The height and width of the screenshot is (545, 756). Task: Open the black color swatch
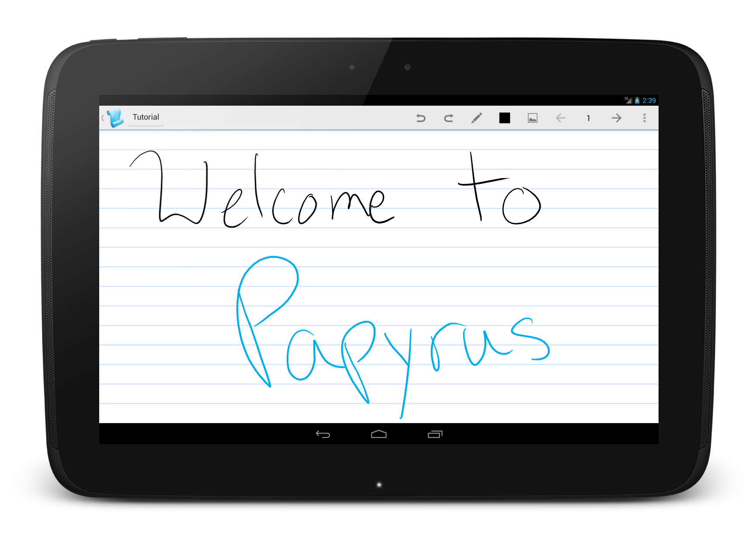coord(505,118)
